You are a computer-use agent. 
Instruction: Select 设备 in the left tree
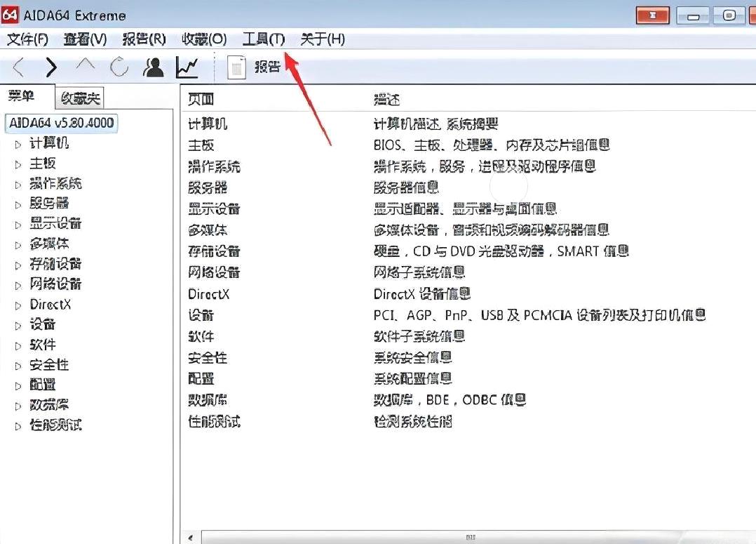(42, 324)
